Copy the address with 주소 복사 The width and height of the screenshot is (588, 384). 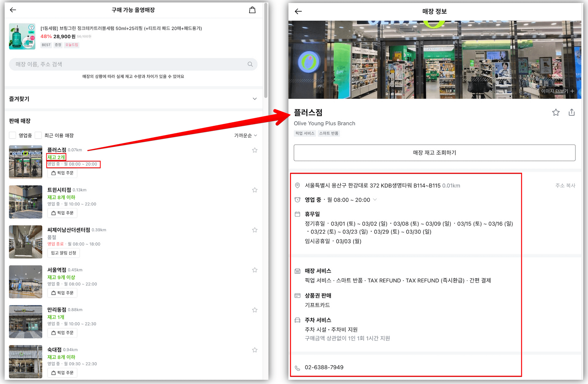click(x=565, y=185)
